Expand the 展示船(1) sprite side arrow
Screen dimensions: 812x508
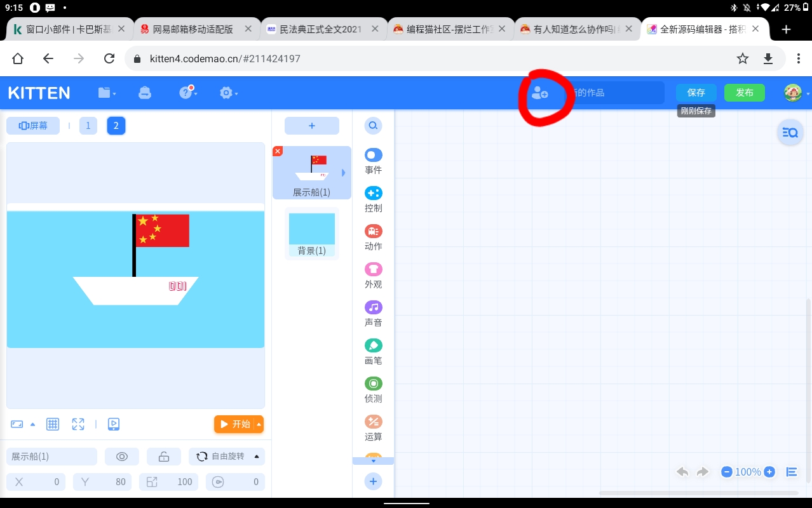[x=344, y=173]
